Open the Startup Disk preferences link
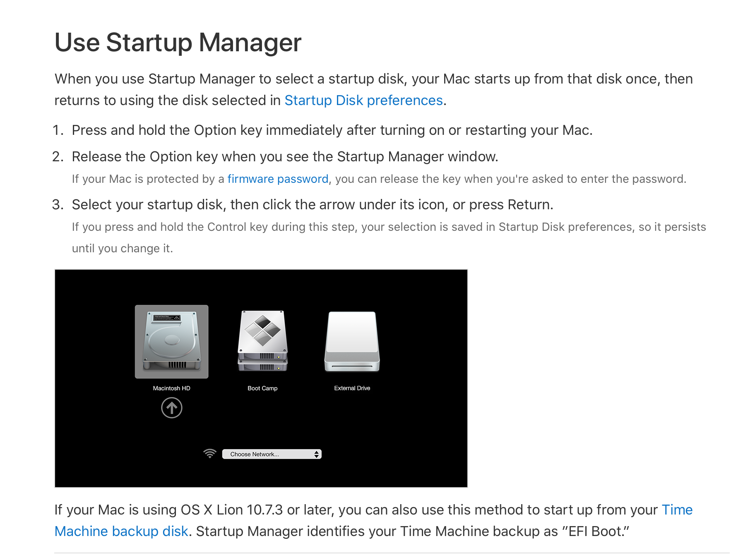731x560 pixels. point(363,101)
